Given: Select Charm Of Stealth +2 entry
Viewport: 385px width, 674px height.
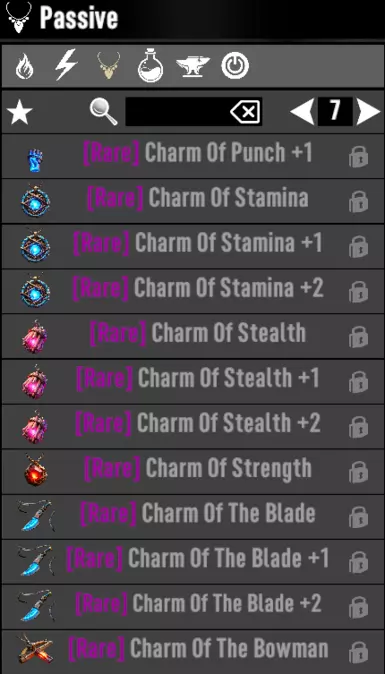Looking at the screenshot, I should pyautogui.click(x=192, y=426).
